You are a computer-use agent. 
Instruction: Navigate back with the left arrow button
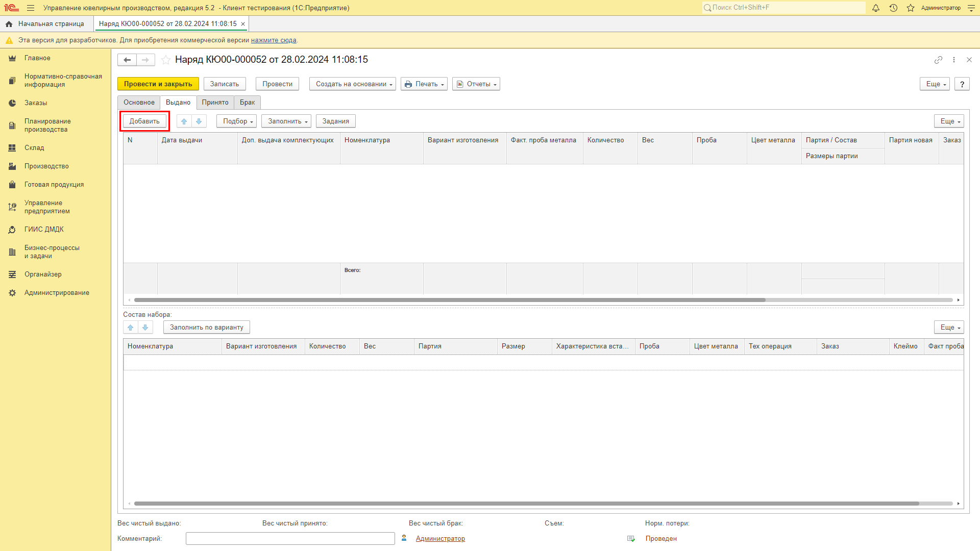[x=127, y=60]
